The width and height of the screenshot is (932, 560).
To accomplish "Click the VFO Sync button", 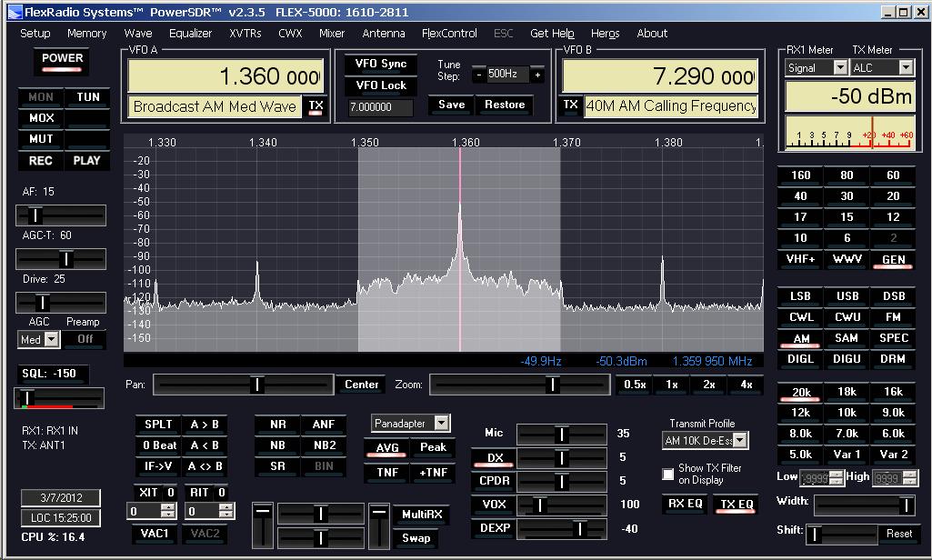I will click(x=380, y=65).
